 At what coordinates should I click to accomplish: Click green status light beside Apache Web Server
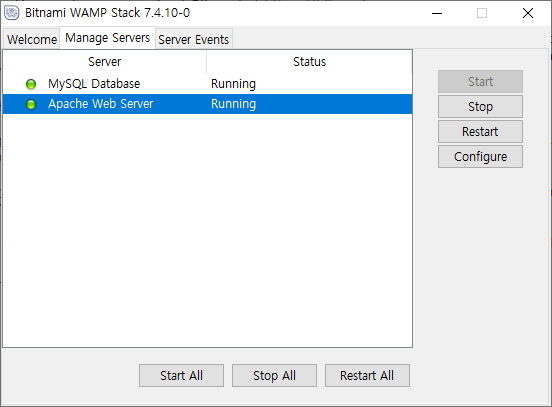click(31, 104)
